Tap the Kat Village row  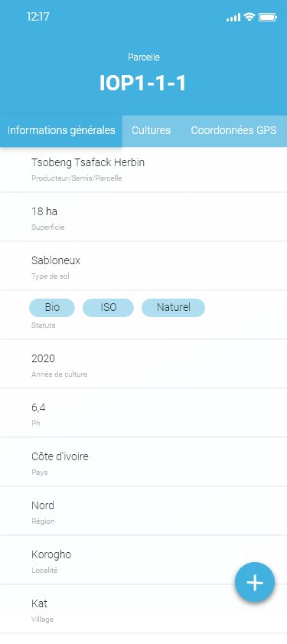[x=143, y=609]
